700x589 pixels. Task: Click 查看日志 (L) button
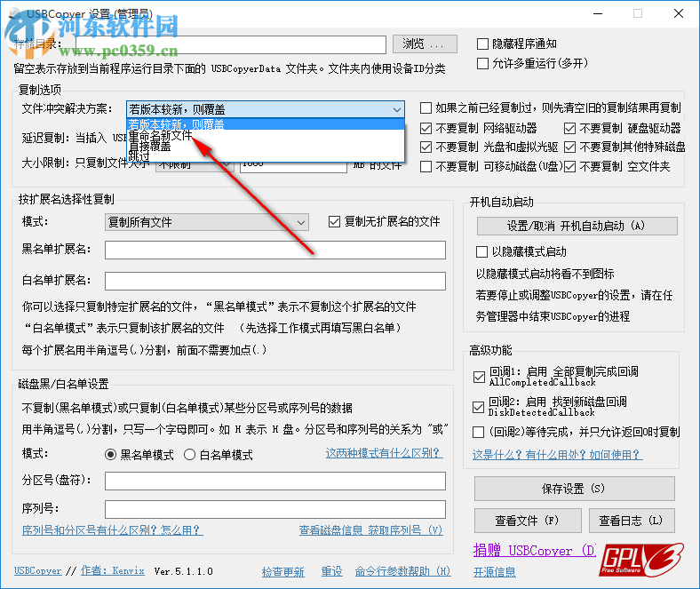pyautogui.click(x=632, y=521)
